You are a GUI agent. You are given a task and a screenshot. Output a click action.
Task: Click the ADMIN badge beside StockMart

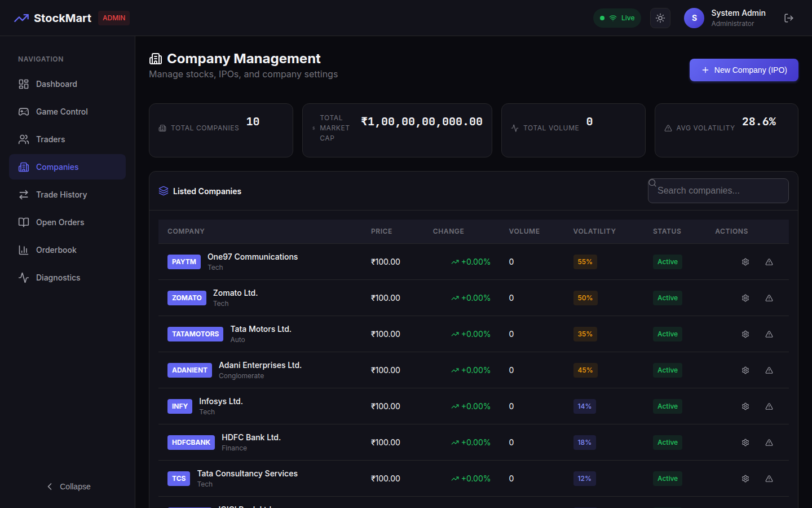pos(114,18)
